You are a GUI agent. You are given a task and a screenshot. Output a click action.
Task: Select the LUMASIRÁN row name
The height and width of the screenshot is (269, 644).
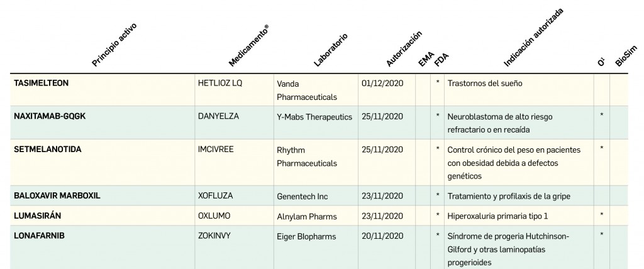tap(38, 216)
